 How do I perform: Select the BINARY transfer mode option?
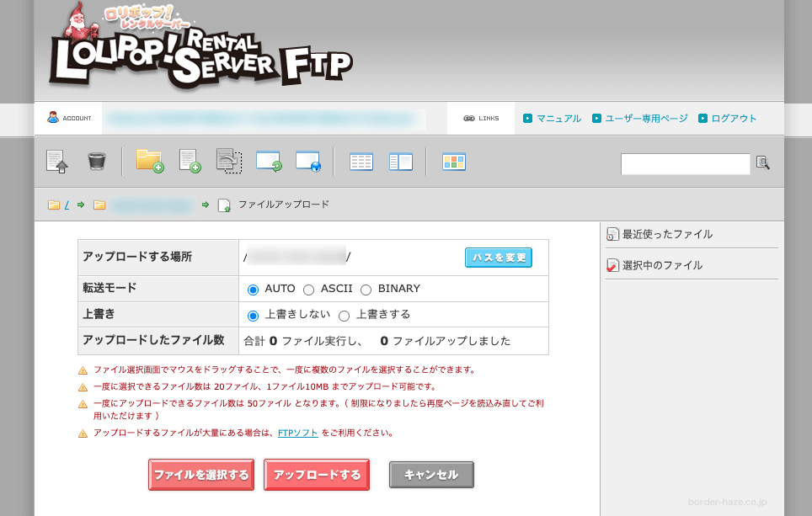pyautogui.click(x=366, y=289)
